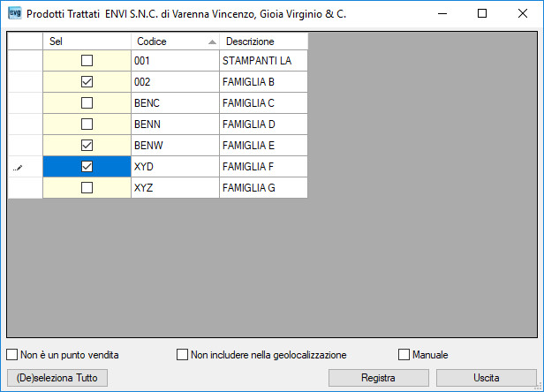Uncheck the checkbox for code 002
544x392 pixels.
click(x=87, y=82)
